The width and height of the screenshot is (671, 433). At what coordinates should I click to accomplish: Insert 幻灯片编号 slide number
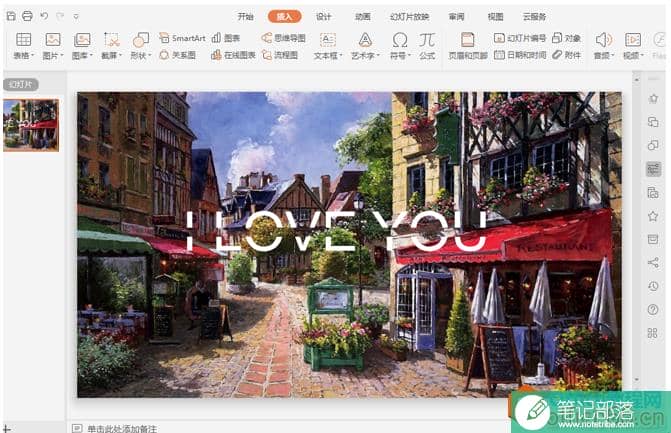coord(520,38)
